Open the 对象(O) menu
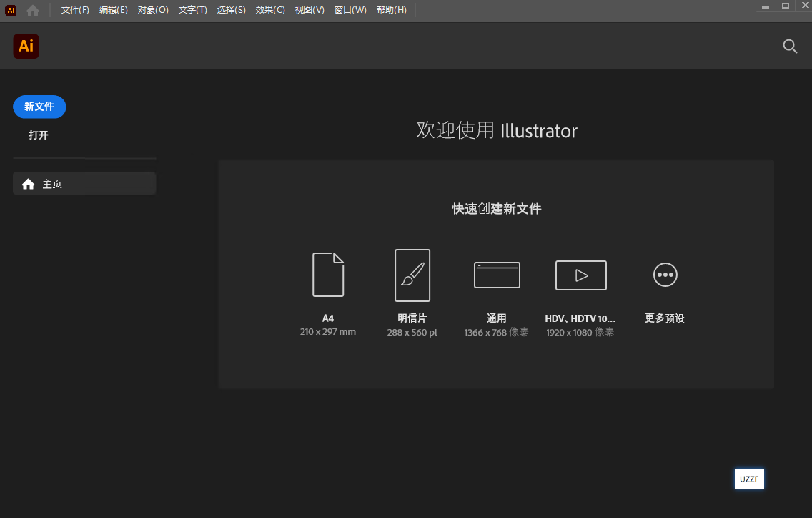812x518 pixels. (153, 10)
